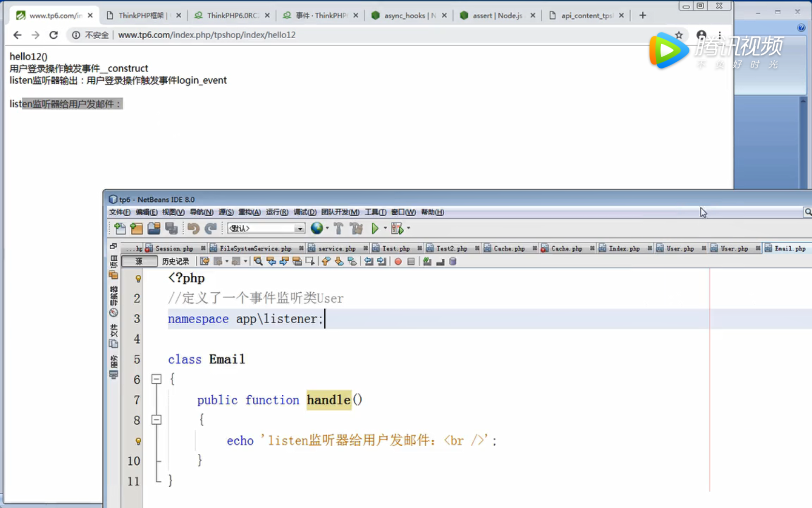Open the 项目 projects side panel
812x508 pixels.
click(114, 268)
